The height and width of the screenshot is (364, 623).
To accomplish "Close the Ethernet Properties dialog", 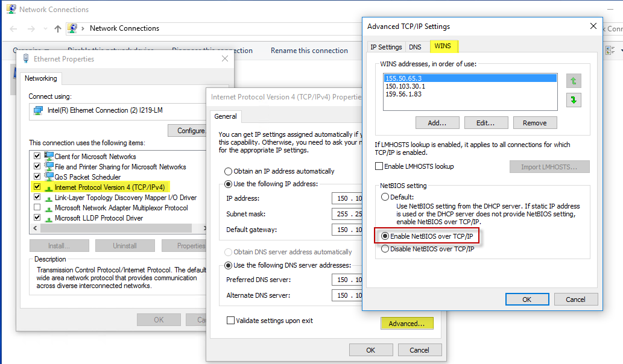I will [225, 58].
